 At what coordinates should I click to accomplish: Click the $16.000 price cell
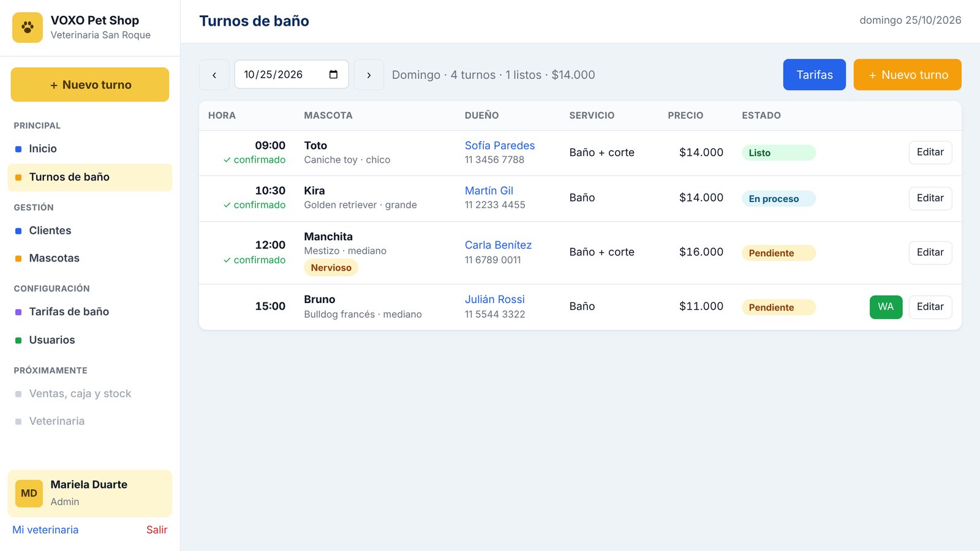coord(701,252)
